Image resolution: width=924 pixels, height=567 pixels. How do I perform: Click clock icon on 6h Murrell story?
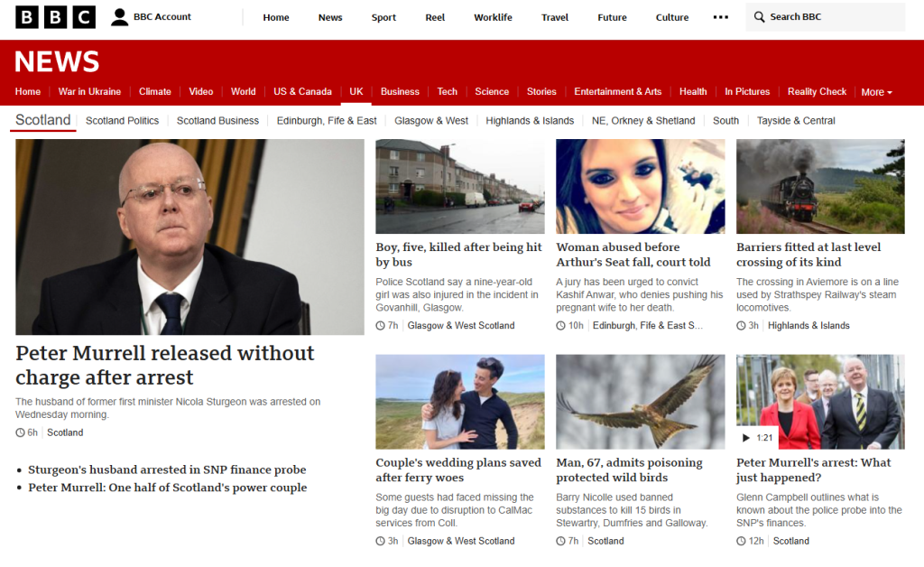pos(20,432)
